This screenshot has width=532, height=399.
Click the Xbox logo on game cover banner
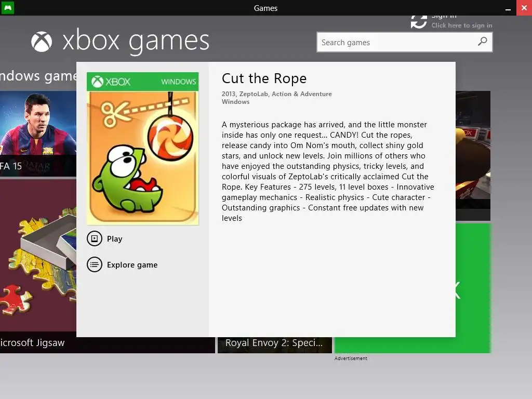97,82
